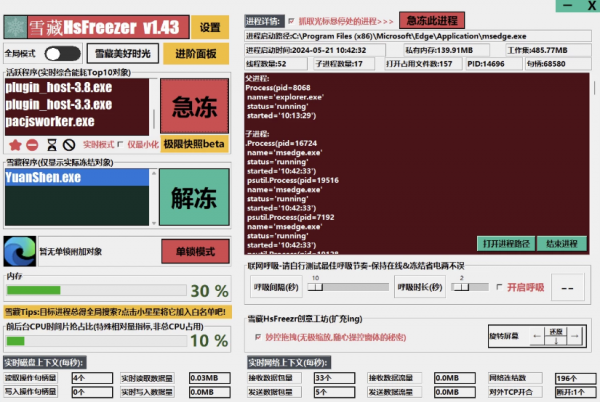The height and width of the screenshot is (402, 600).
Task: Open the 设置 settings button
Action: pos(210,27)
